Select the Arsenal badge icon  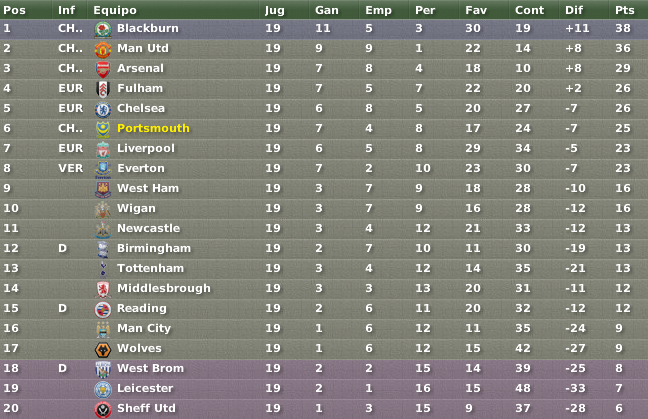102,69
